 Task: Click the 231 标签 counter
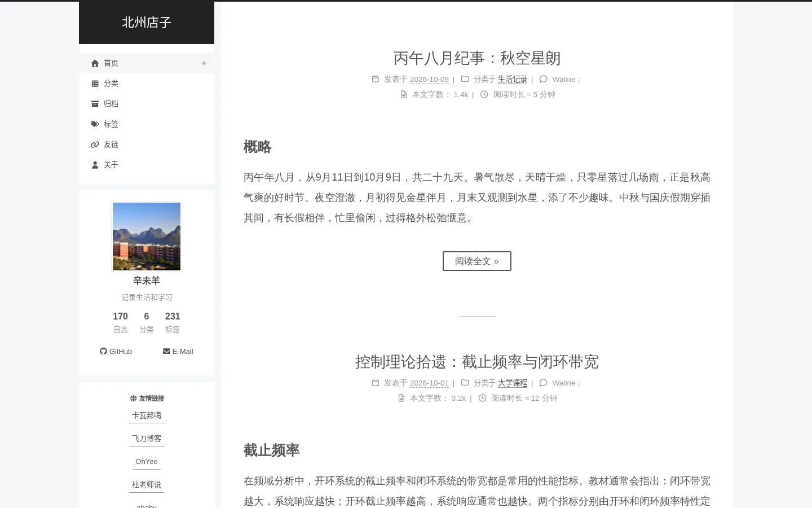[x=173, y=323]
